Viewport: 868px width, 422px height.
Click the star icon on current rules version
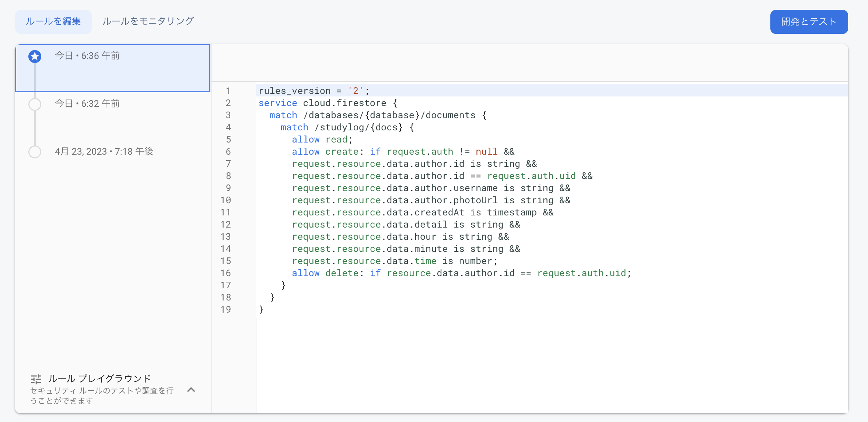coord(35,56)
